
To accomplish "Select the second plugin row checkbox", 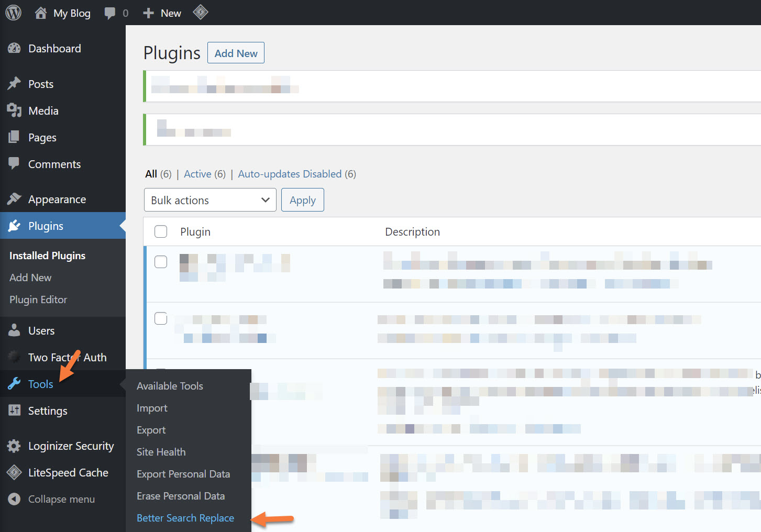I will pyautogui.click(x=161, y=318).
